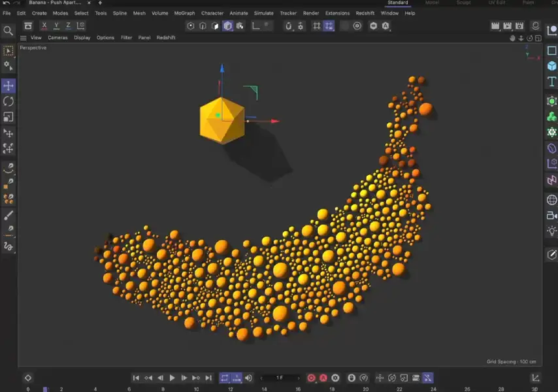Click frame 12 on the timeline ruler
Image resolution: width=558 pixels, height=392 pixels.
[230, 389]
